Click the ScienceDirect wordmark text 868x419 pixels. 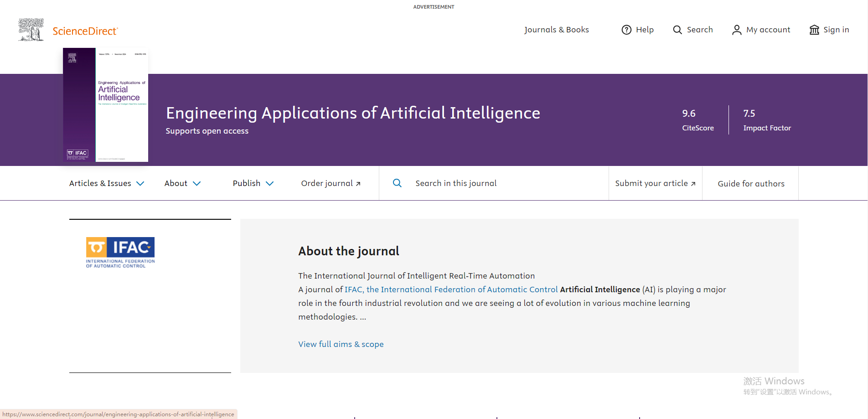point(85,31)
